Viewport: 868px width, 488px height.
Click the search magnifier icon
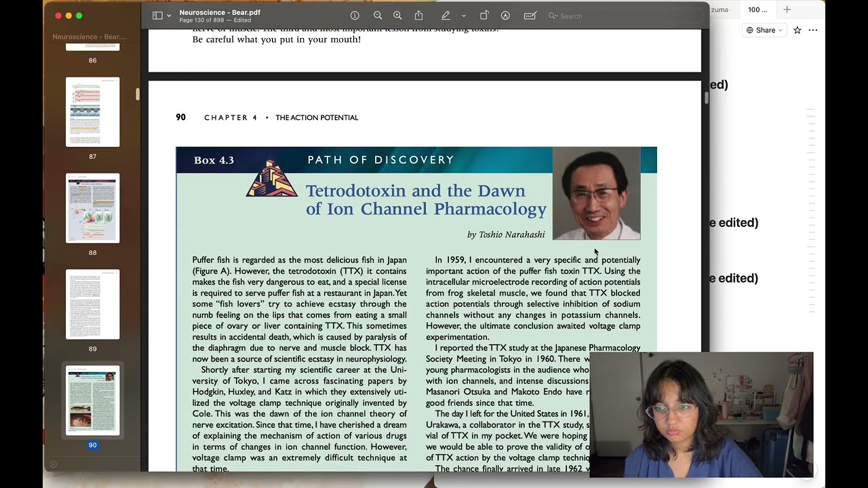click(x=553, y=16)
